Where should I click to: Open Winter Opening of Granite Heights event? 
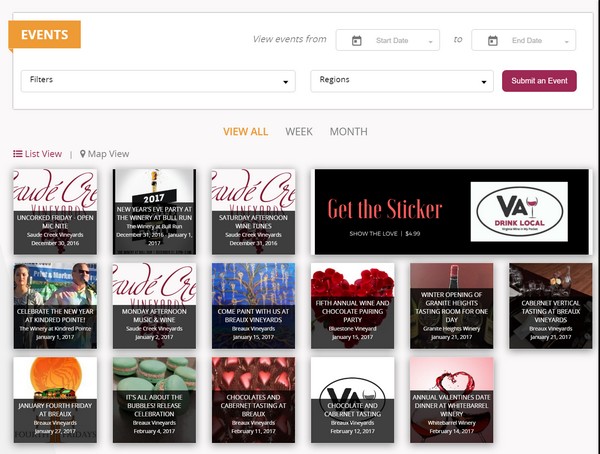click(x=452, y=305)
